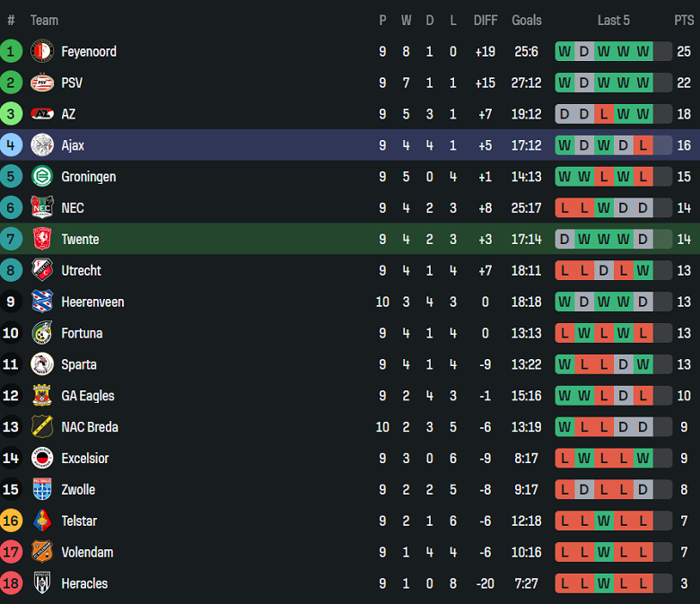The height and width of the screenshot is (604, 700).
Task: Click the Goals column header
Action: (527, 20)
